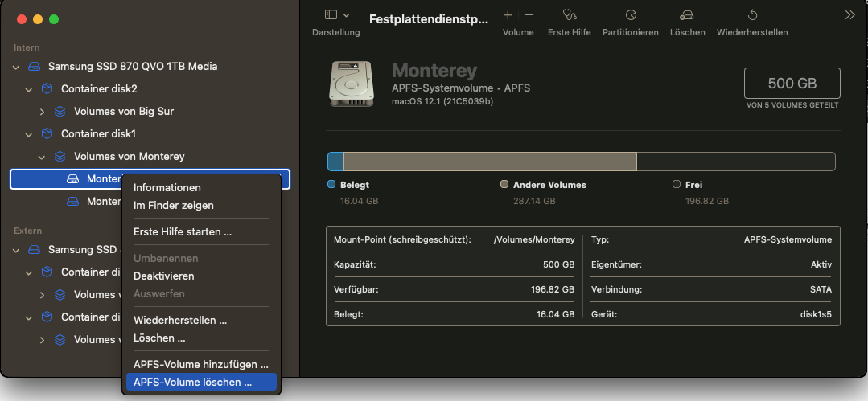868x401 pixels.
Task: Collapse Volumes von Monterey group
Action: point(42,157)
